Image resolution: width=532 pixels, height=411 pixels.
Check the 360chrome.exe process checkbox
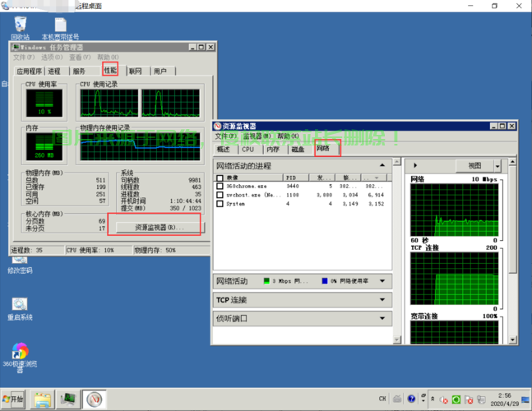(220, 186)
